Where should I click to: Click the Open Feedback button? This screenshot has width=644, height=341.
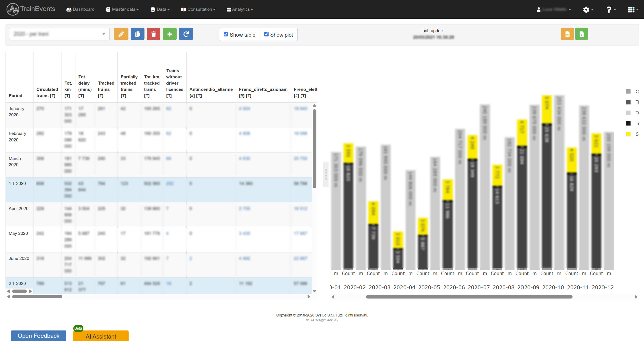[38, 335]
